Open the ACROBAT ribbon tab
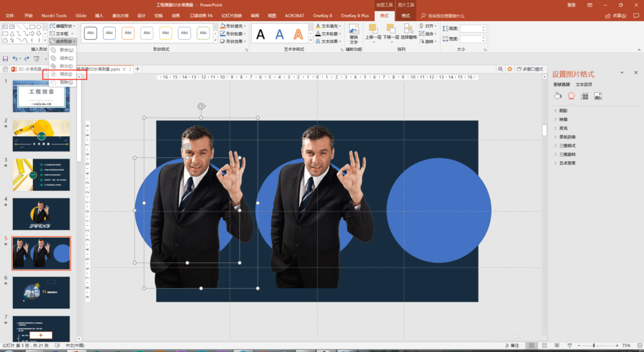Viewport: 644px width, 352px height. [294, 15]
